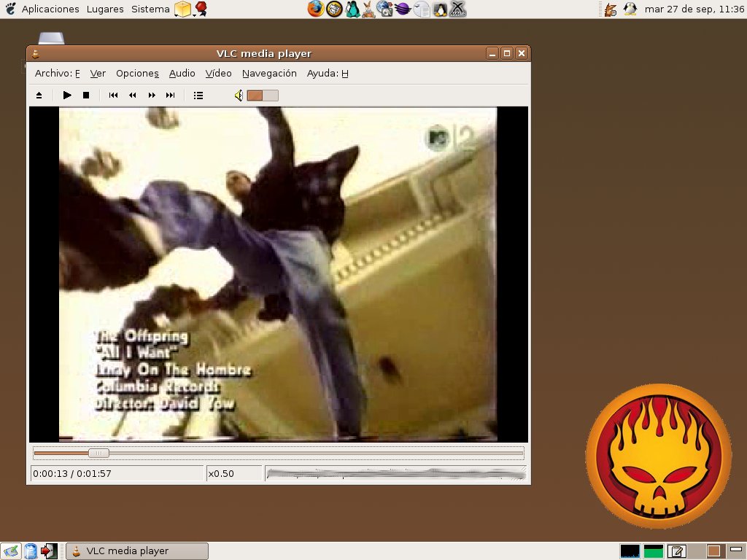The width and height of the screenshot is (747, 560).
Task: Open the Aplicaciones panel menu
Action: (x=50, y=9)
